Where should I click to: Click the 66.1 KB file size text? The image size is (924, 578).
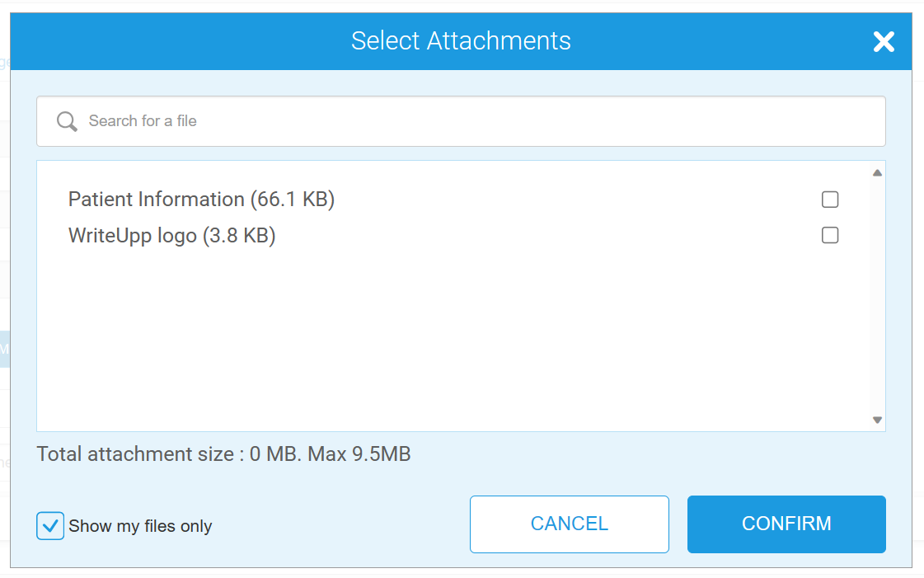coord(293,200)
